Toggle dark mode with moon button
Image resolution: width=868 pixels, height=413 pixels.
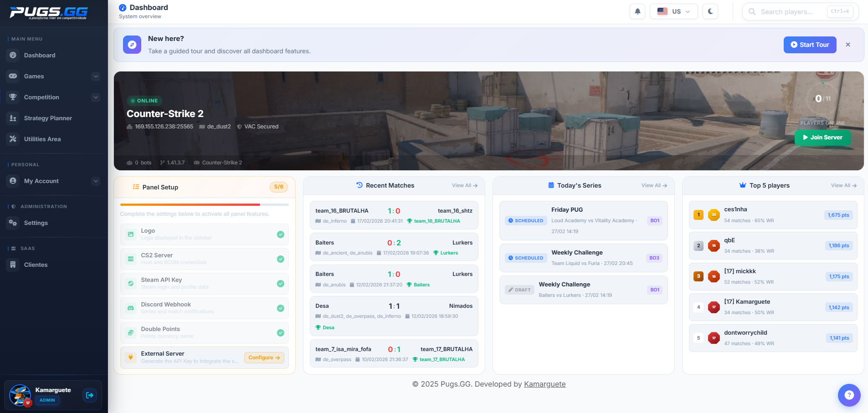[x=710, y=11]
